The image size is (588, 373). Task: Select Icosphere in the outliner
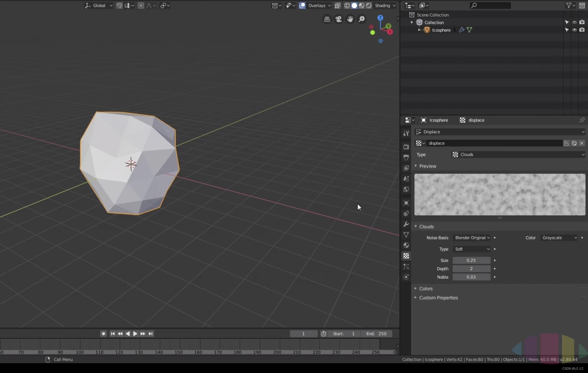[x=441, y=30]
